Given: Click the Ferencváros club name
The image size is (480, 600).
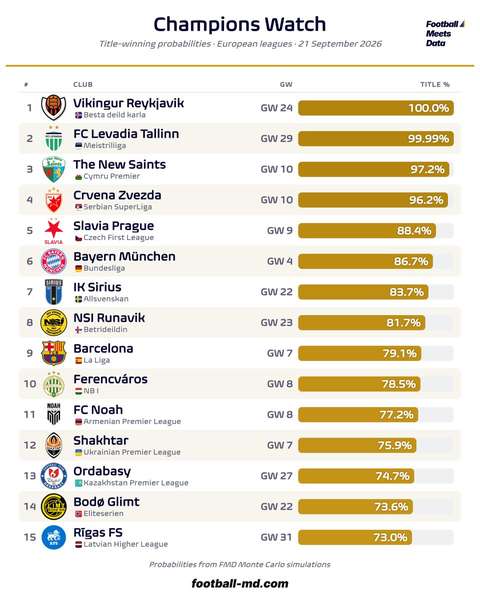Looking at the screenshot, I should tap(111, 379).
